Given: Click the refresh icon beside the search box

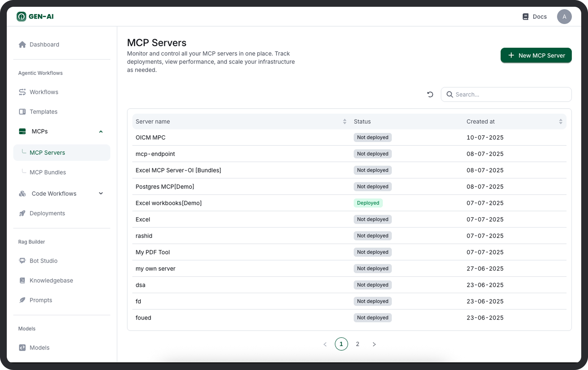Looking at the screenshot, I should tap(430, 95).
